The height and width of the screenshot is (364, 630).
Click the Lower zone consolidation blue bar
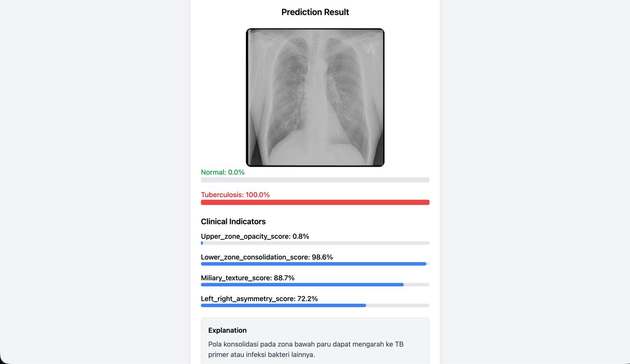[x=314, y=264]
